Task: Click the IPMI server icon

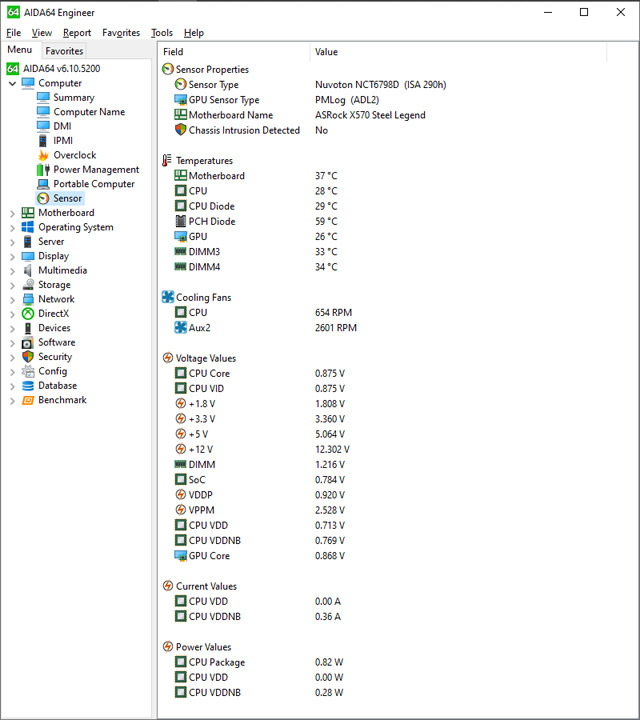Action: 43,141
